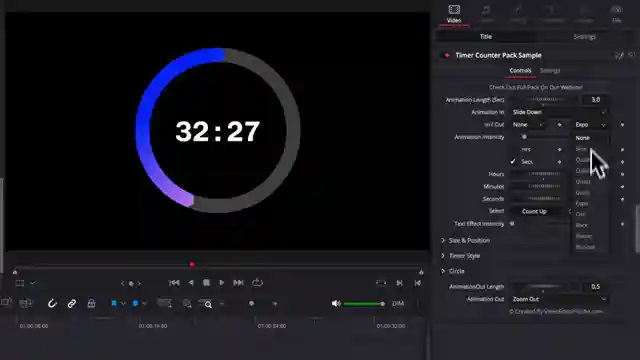This screenshot has height=360, width=640.
Task: Click the Text Effect Intensity slider handle
Action: point(512,224)
